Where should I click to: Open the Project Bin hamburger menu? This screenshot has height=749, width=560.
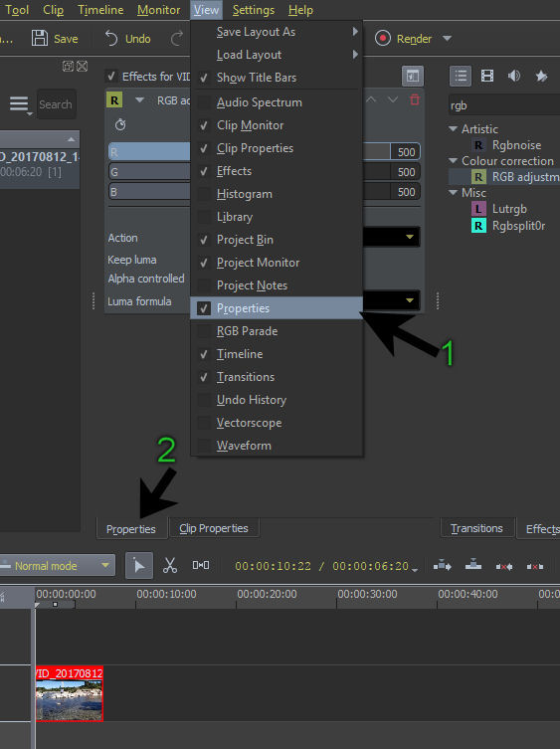(x=20, y=104)
